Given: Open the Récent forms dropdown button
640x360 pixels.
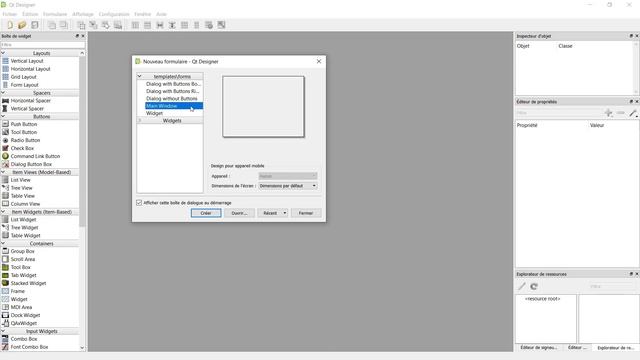Looking at the screenshot, I should point(273,213).
